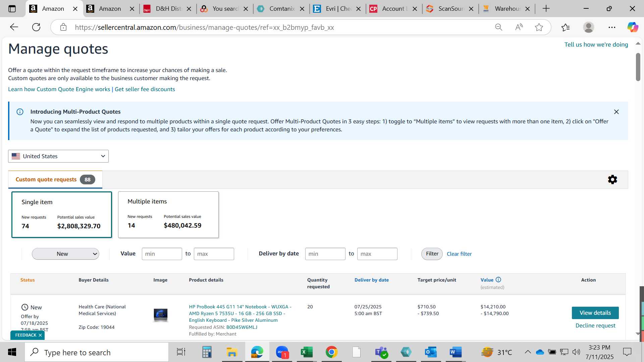Click the Value min input field
644x362 pixels.
tap(162, 254)
